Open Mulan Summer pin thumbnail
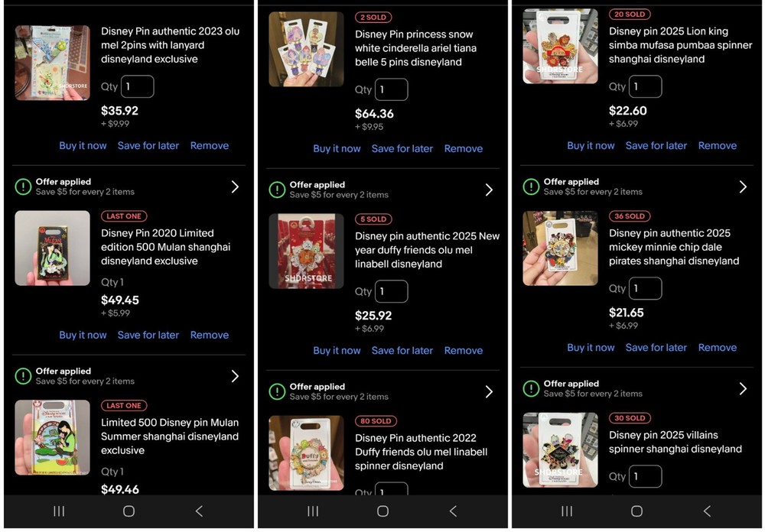This screenshot has height=532, width=765. [x=52, y=437]
